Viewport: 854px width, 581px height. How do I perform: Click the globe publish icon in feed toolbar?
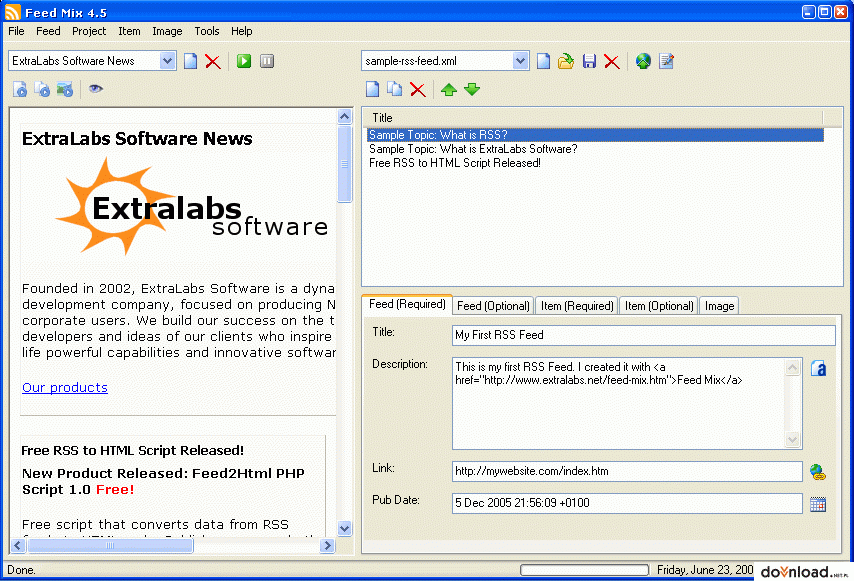click(x=643, y=61)
